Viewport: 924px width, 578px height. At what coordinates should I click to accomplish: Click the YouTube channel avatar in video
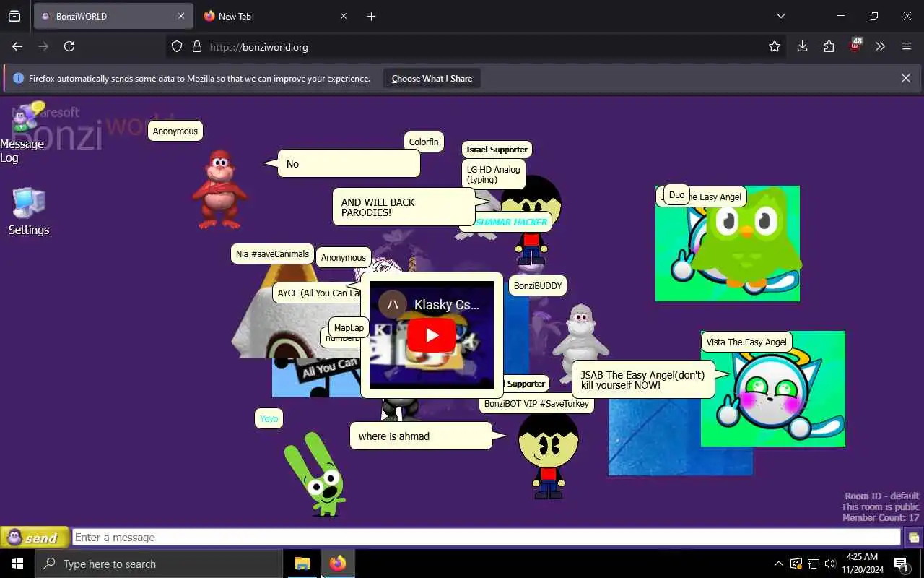pos(393,304)
